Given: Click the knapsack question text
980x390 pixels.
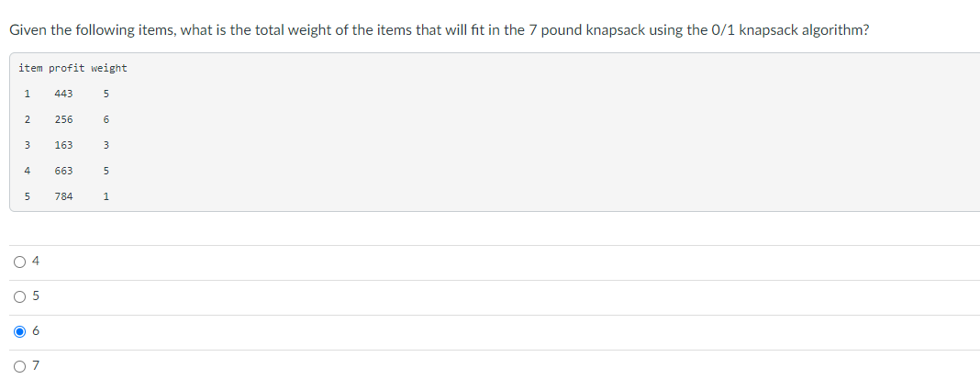Looking at the screenshot, I should (x=440, y=30).
